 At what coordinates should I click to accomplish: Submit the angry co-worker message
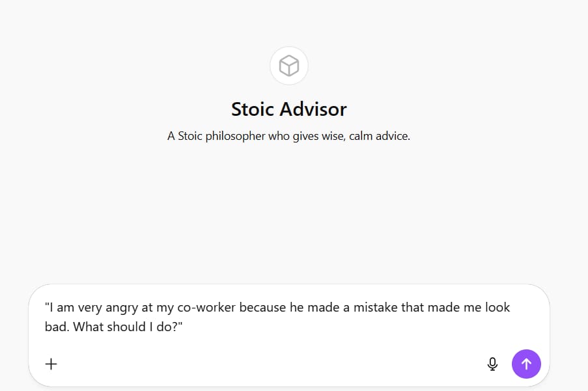click(x=526, y=364)
